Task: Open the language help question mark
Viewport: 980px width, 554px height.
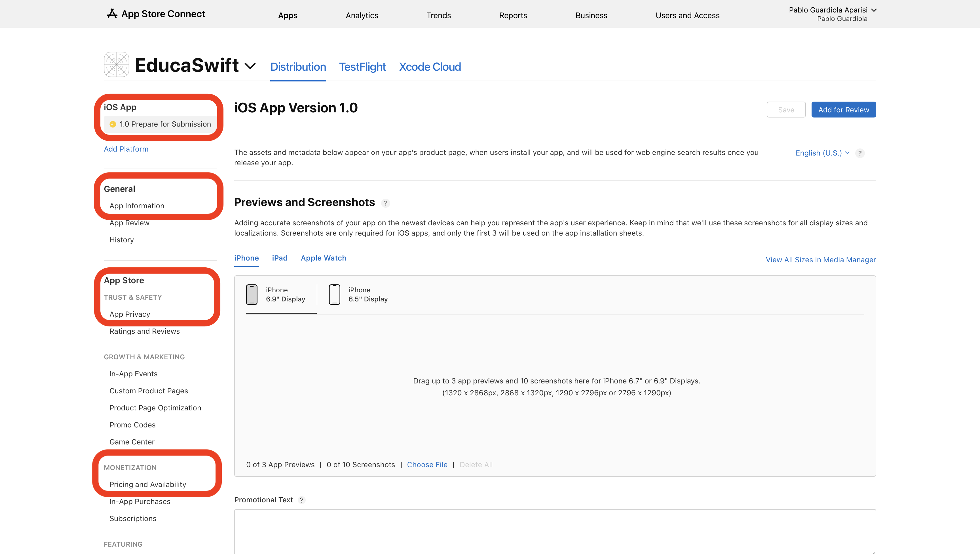Action: coord(860,153)
